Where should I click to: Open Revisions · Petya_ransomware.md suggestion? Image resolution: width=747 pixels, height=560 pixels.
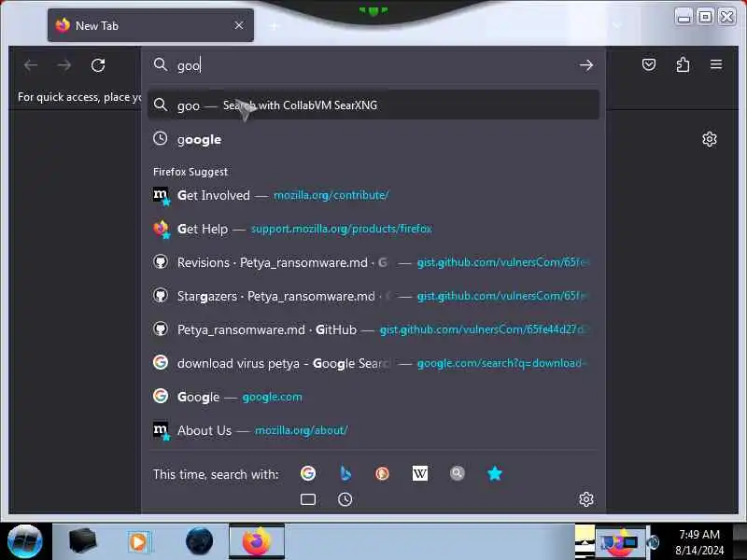373,262
